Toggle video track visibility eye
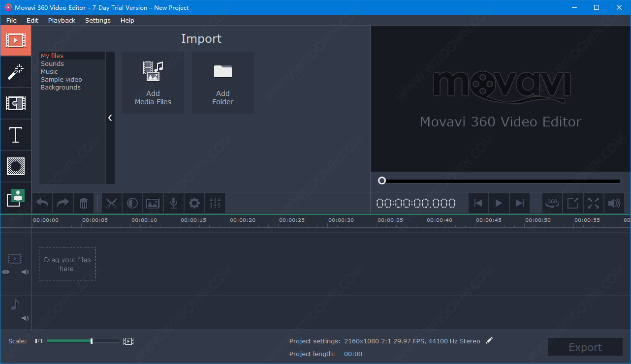 (x=6, y=272)
